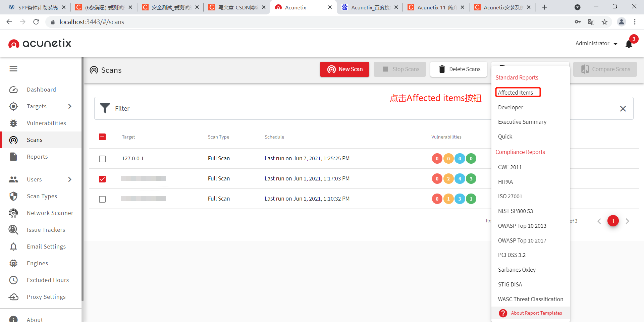Open the Network Scanner panel
This screenshot has width=644, height=325.
click(50, 213)
